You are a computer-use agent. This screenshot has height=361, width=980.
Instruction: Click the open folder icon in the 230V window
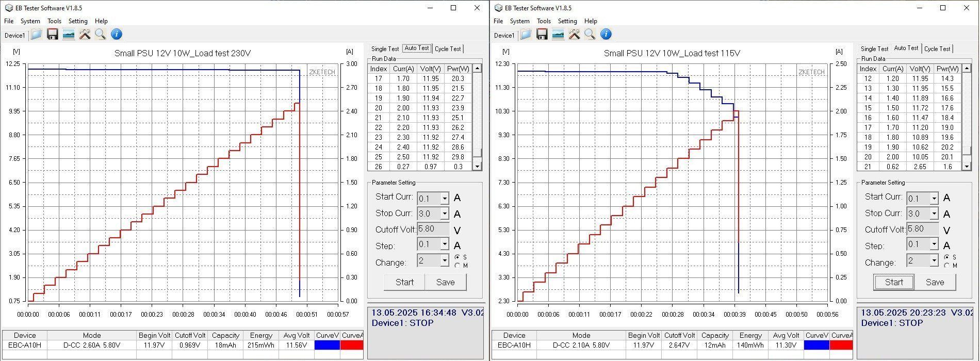point(36,35)
